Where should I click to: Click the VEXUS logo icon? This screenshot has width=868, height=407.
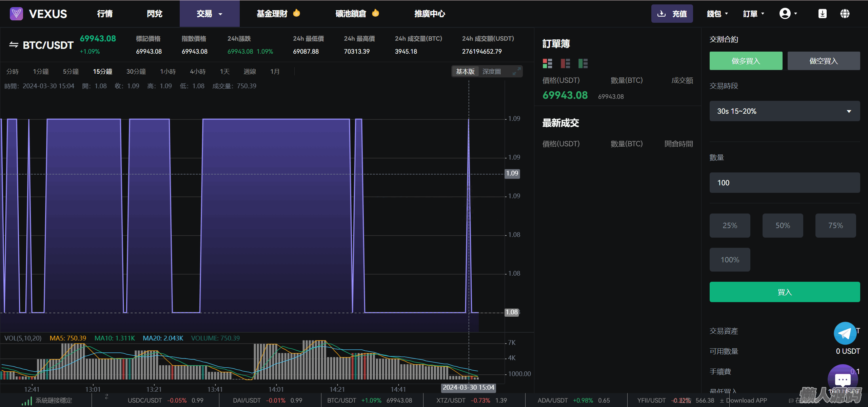pyautogui.click(x=16, y=14)
